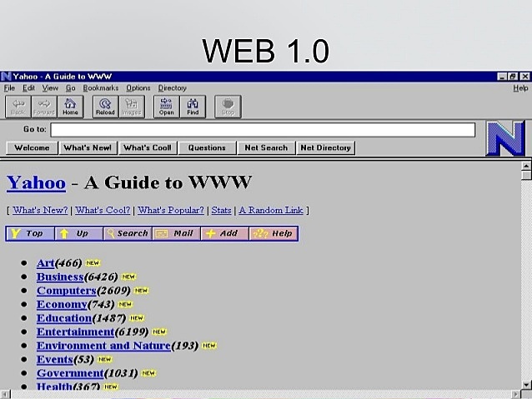This screenshot has height=399, width=532.
Task: Open the What's Popular? link
Action: pos(171,210)
